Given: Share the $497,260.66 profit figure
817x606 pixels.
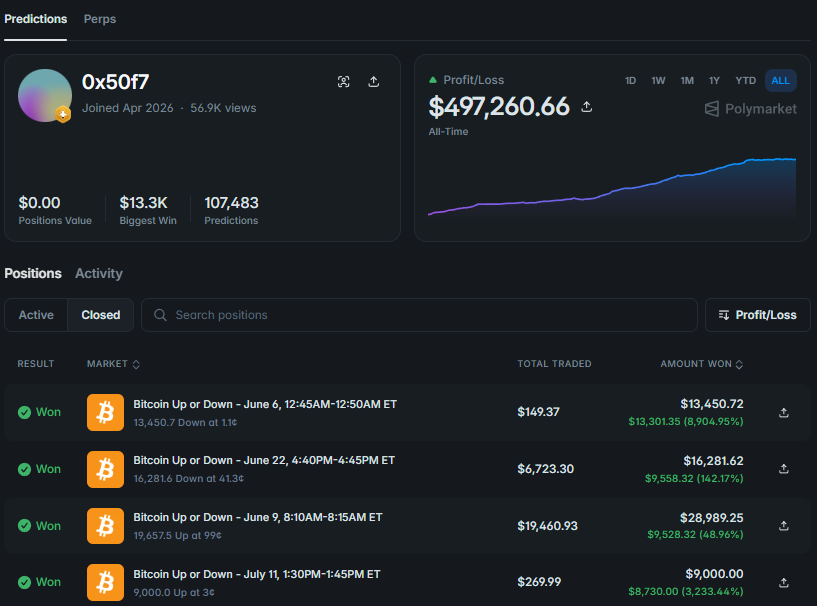Looking at the screenshot, I should [587, 107].
